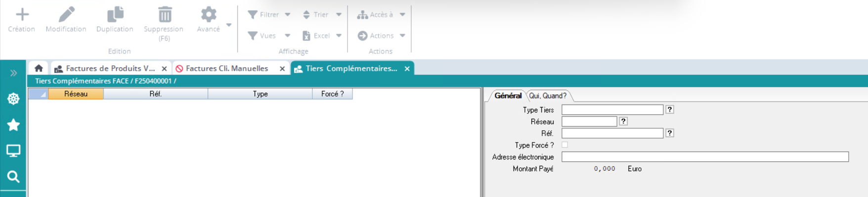Sort by the Forcé ? column header
This screenshot has height=197, width=868.
332,94
